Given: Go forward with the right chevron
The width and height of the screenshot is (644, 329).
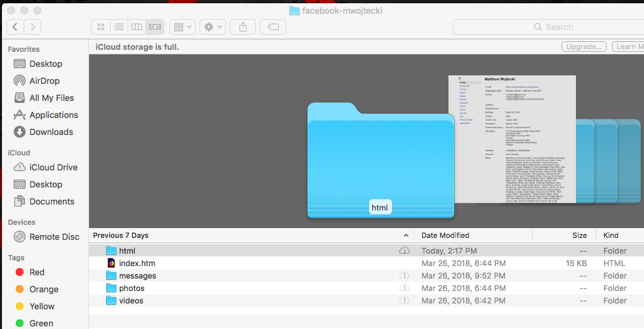Looking at the screenshot, I should point(33,27).
